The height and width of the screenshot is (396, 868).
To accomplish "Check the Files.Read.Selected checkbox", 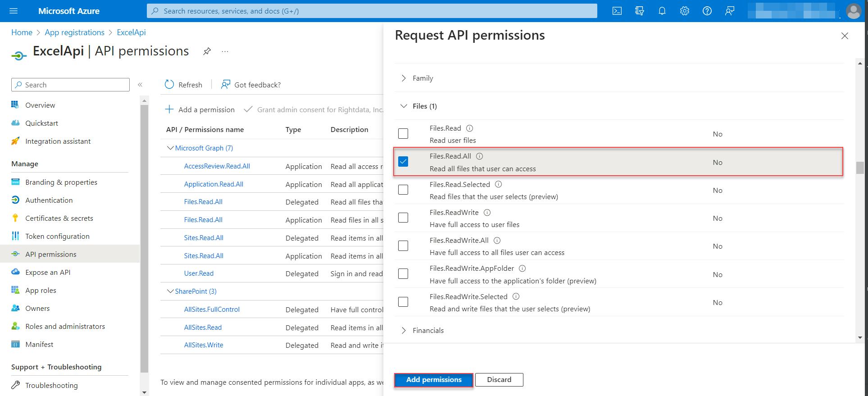I will click(x=403, y=190).
